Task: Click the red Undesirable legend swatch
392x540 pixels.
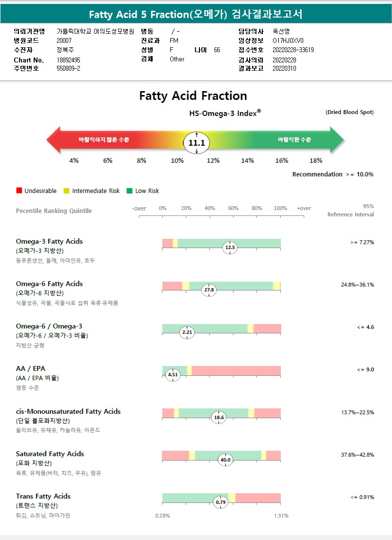Action: coord(19,191)
